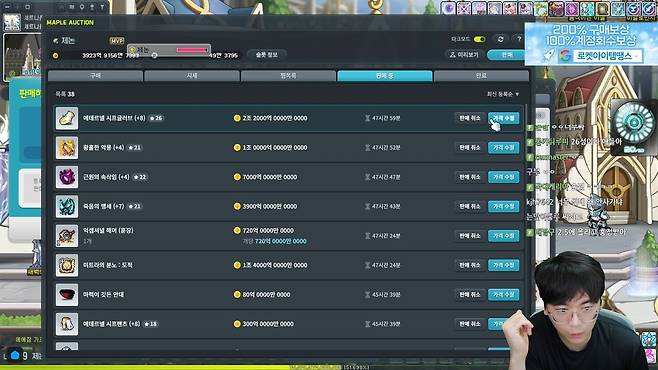
Task: Click the 미리보기 preview button
Action: click(x=464, y=55)
